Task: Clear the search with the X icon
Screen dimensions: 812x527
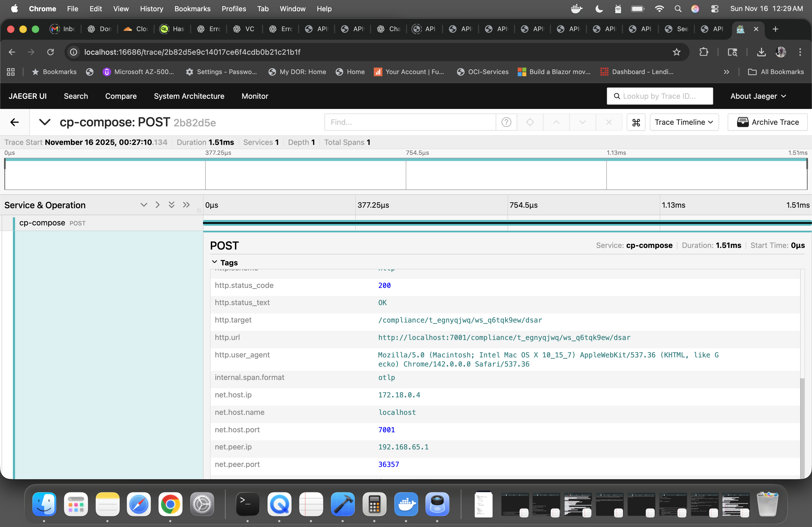Action: point(609,122)
